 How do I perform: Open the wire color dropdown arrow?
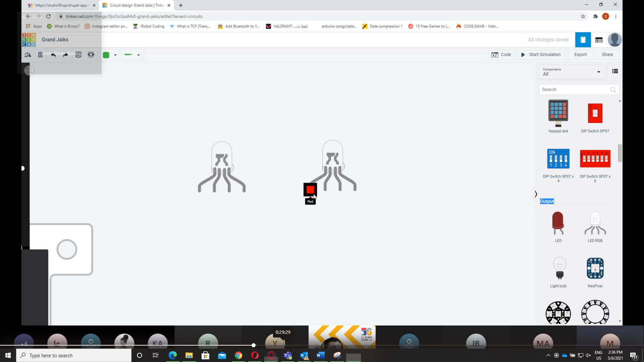pyautogui.click(x=115, y=55)
